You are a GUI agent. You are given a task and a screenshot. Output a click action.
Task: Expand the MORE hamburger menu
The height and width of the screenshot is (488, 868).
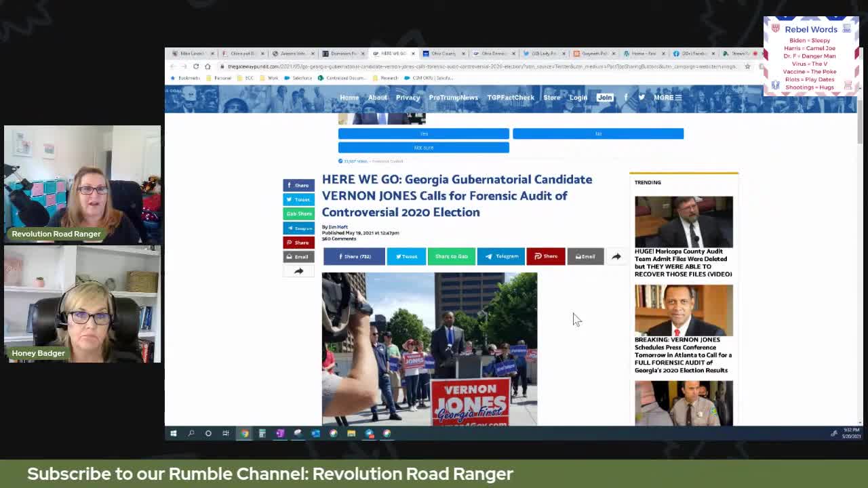point(667,98)
